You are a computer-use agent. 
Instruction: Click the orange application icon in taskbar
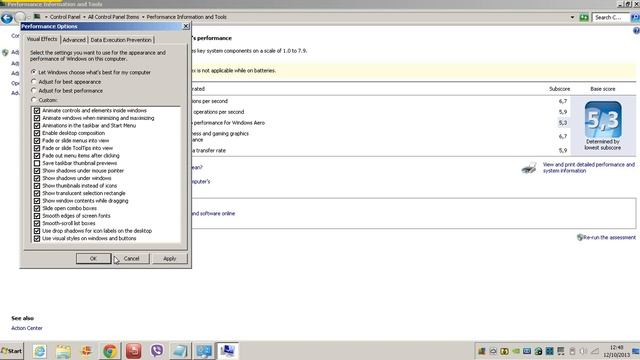coord(87,351)
